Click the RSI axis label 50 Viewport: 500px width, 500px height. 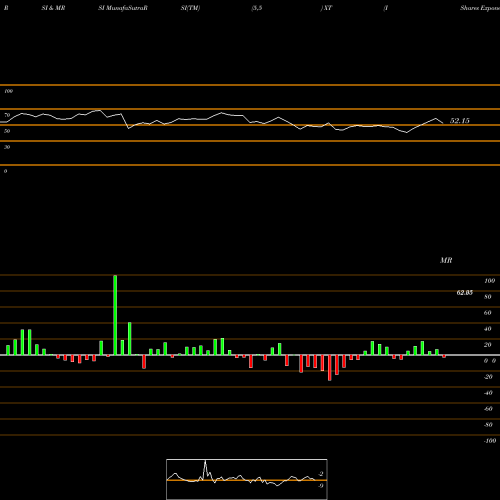[x=7, y=131]
